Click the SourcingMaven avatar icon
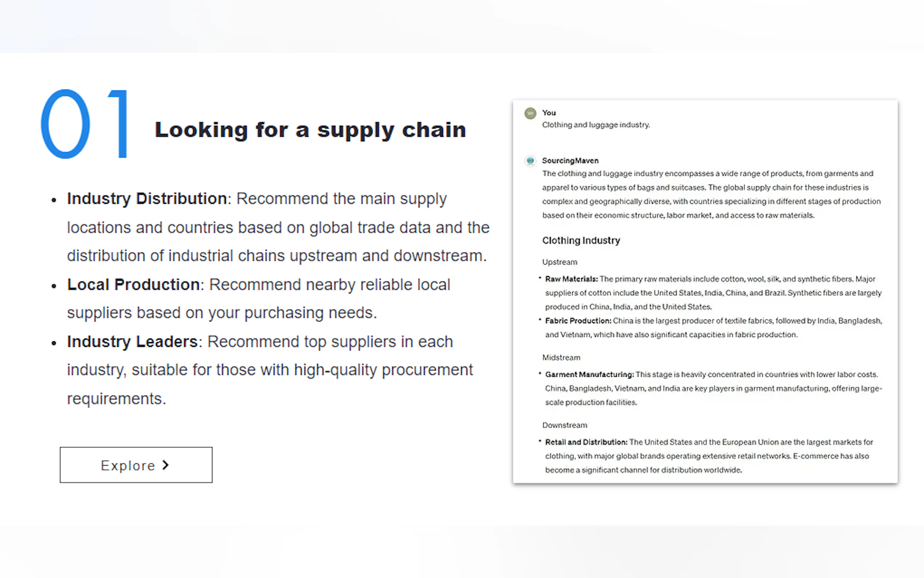The height and width of the screenshot is (578, 924). point(530,161)
